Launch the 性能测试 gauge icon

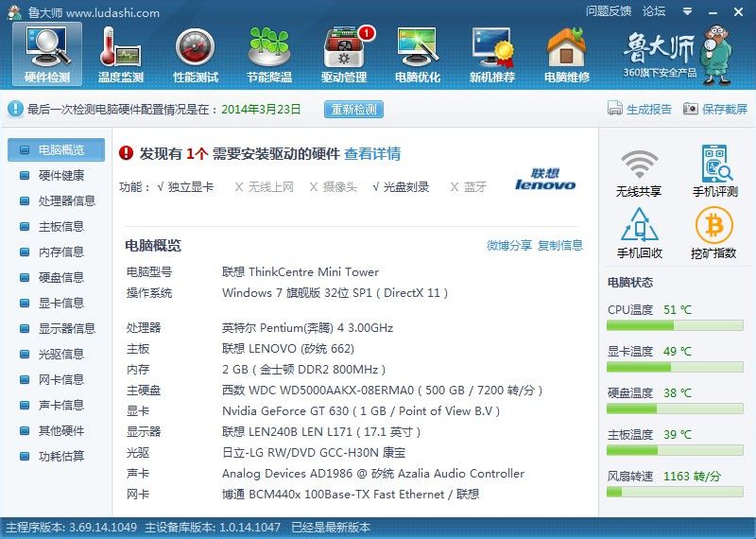tap(196, 54)
